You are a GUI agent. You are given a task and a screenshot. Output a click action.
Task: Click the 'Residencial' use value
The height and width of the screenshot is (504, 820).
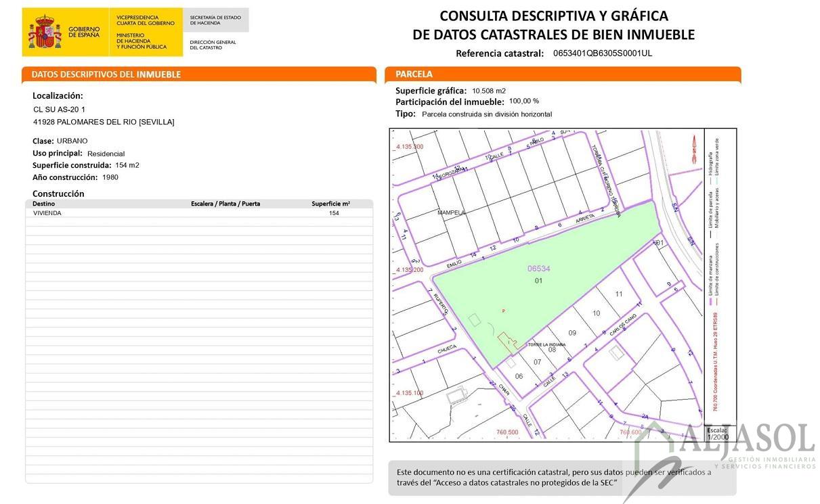click(x=106, y=154)
